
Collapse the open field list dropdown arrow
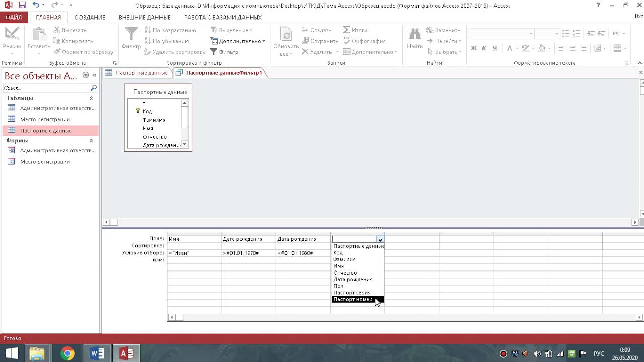tap(380, 239)
